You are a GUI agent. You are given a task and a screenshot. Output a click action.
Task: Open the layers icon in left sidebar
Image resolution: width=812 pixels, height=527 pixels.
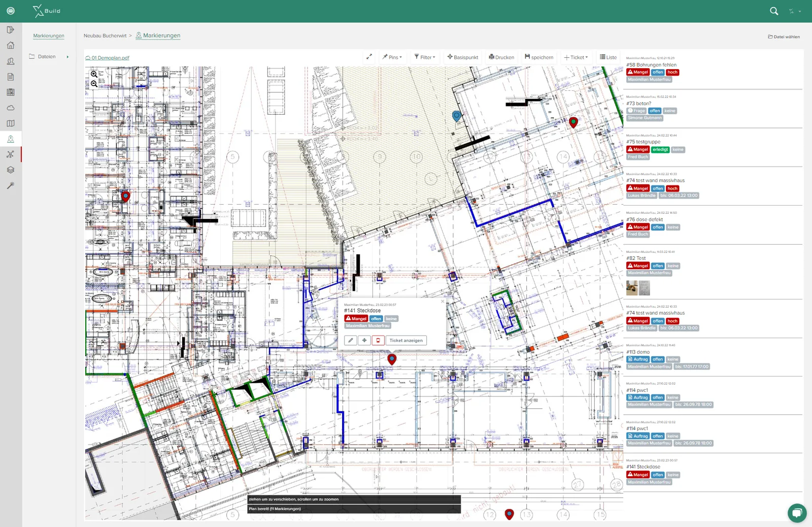coord(11,170)
